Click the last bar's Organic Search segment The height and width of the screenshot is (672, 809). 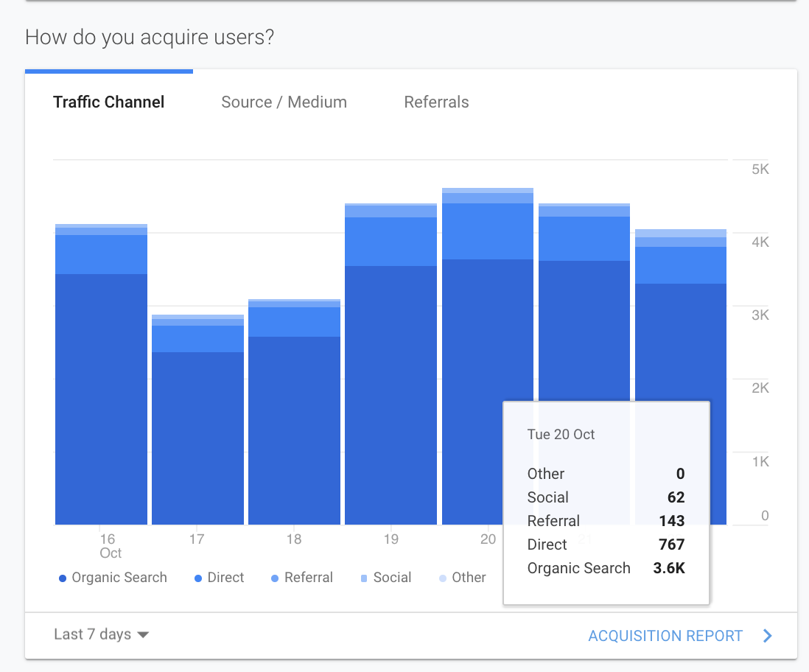681,342
